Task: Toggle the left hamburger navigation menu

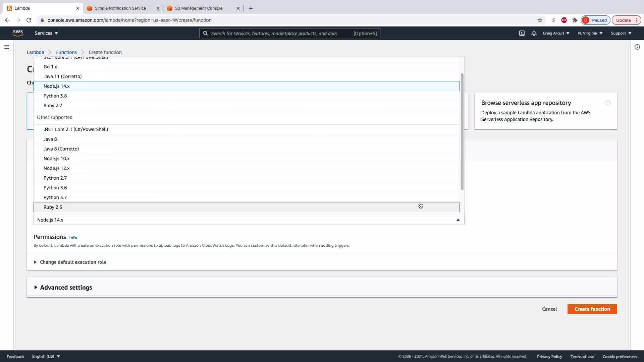Action: point(6,47)
